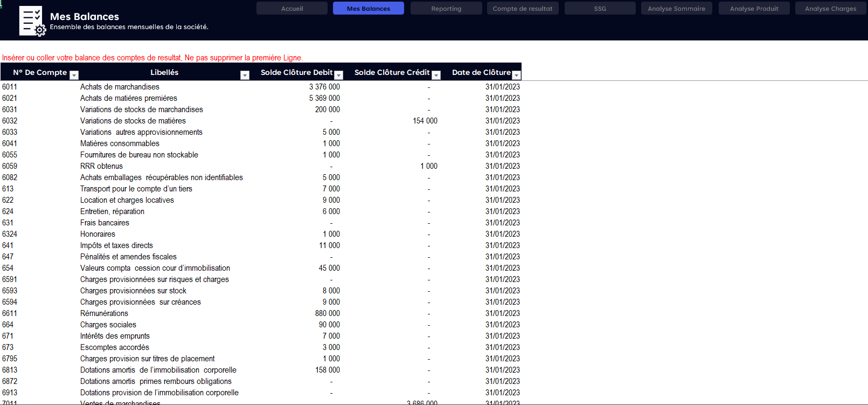868x405 pixels.
Task: Select the Pénalités et amendes fiscales cell
Action: 128,257
